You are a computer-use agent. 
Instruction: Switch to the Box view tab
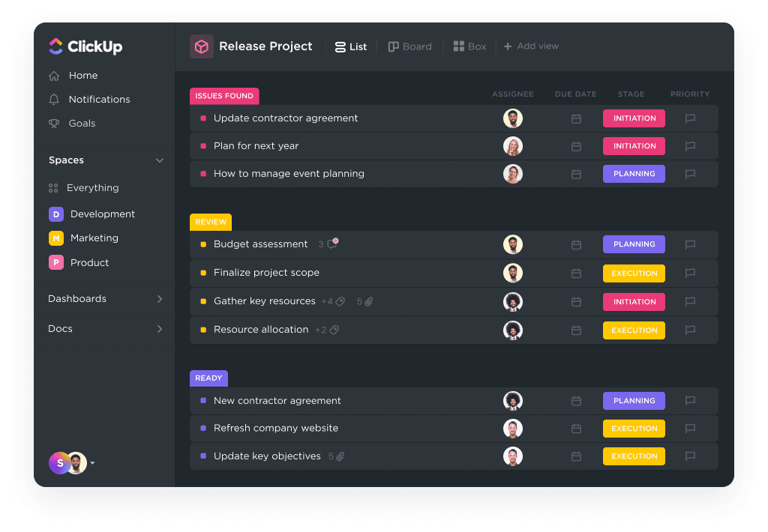tap(469, 46)
